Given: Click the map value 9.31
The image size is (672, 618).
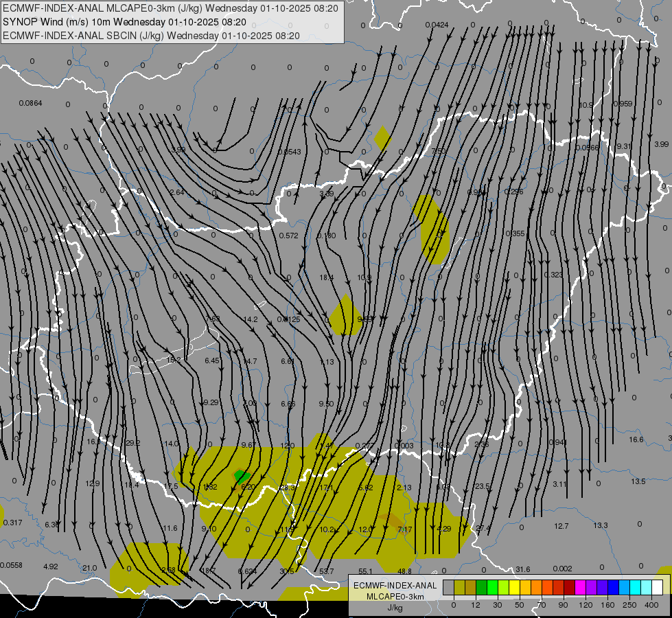Looking at the screenshot, I should (x=624, y=146).
